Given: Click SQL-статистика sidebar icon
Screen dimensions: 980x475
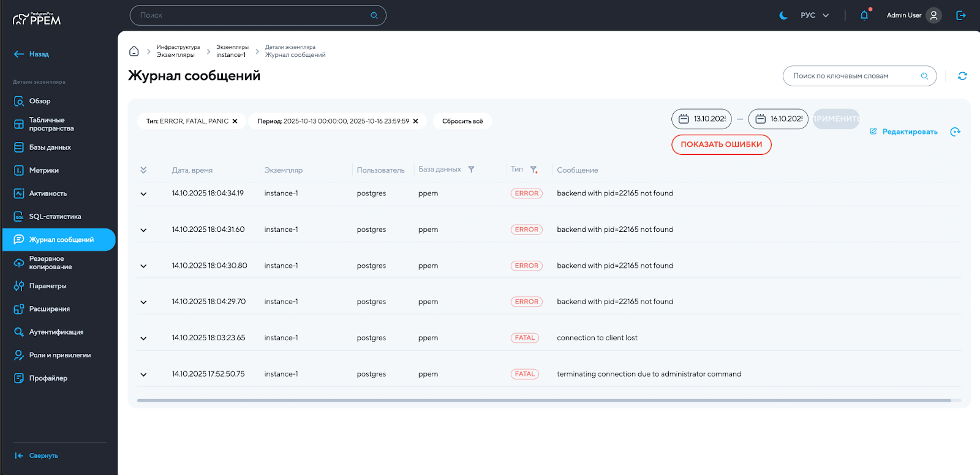Looking at the screenshot, I should [19, 217].
